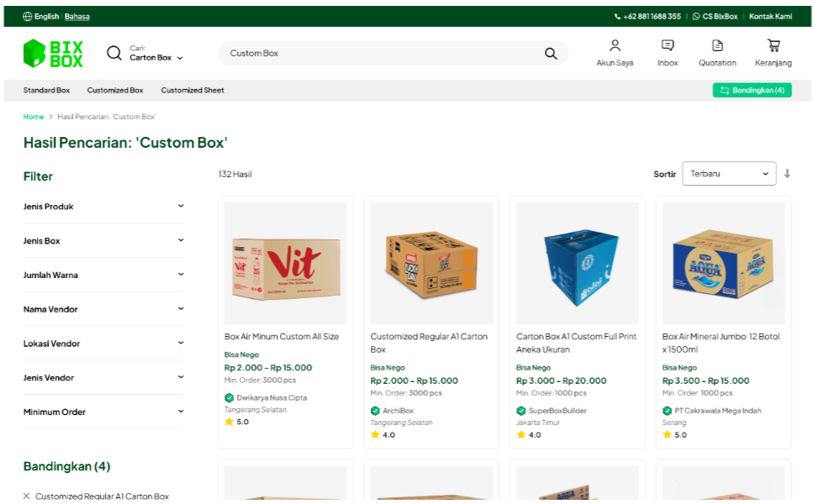Open Akun Saya account icon

(615, 46)
